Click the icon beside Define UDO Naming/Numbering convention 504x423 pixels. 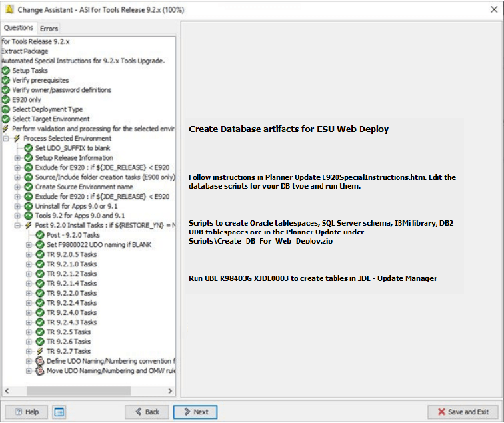[x=40, y=361]
